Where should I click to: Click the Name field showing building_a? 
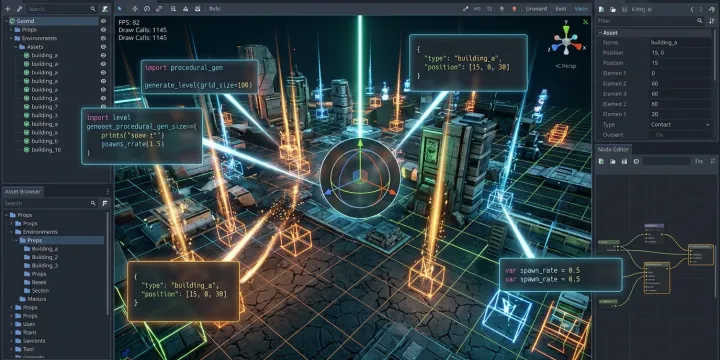680,42
